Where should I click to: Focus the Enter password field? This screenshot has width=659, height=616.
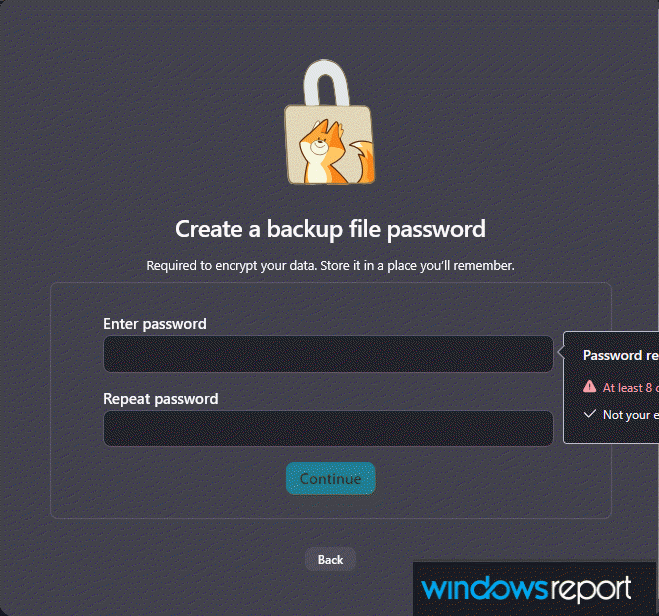(x=328, y=354)
